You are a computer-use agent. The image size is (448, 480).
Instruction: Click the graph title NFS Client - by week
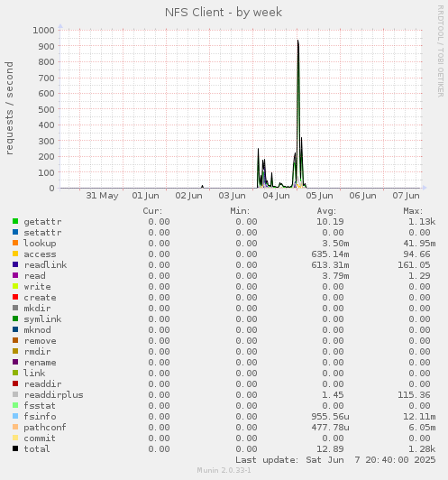(224, 13)
